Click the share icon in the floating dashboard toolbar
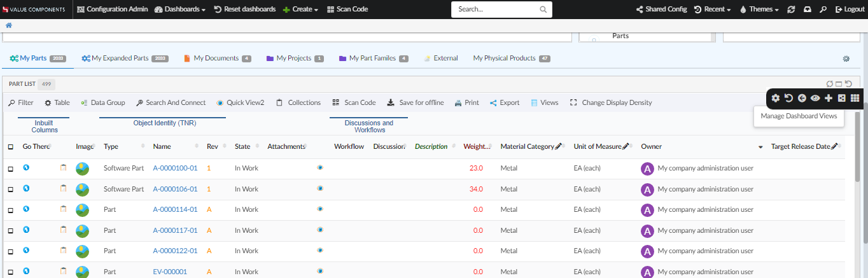Viewport: 868px width, 278px height. pos(841,98)
